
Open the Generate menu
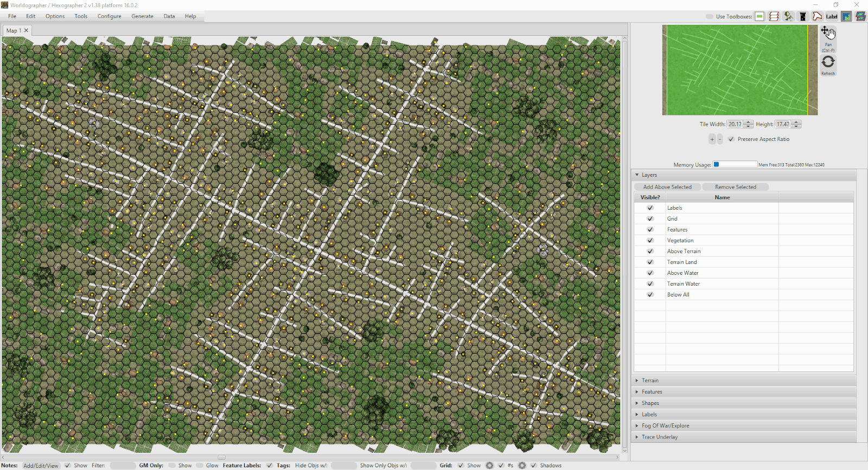[142, 16]
